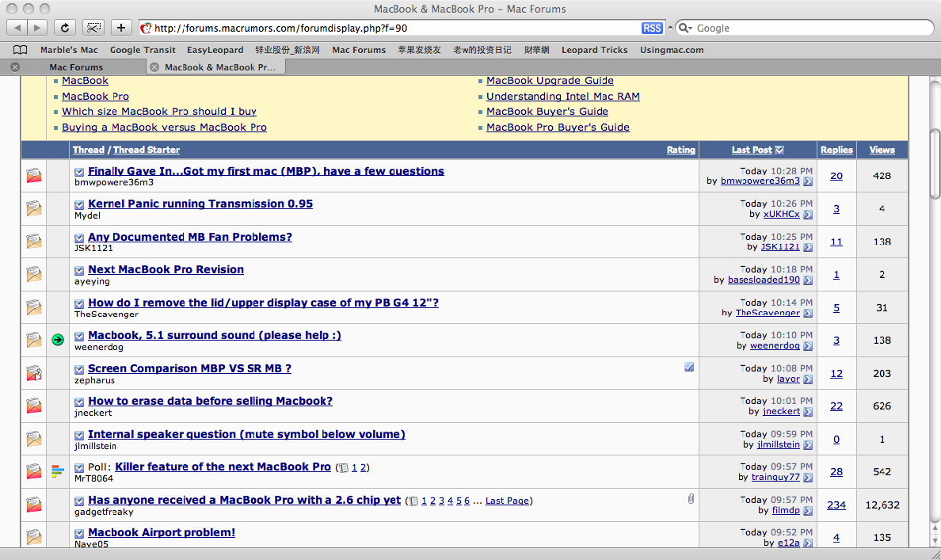Click the green arrow icon on surround sound row
This screenshot has width=941, height=560.
(58, 340)
